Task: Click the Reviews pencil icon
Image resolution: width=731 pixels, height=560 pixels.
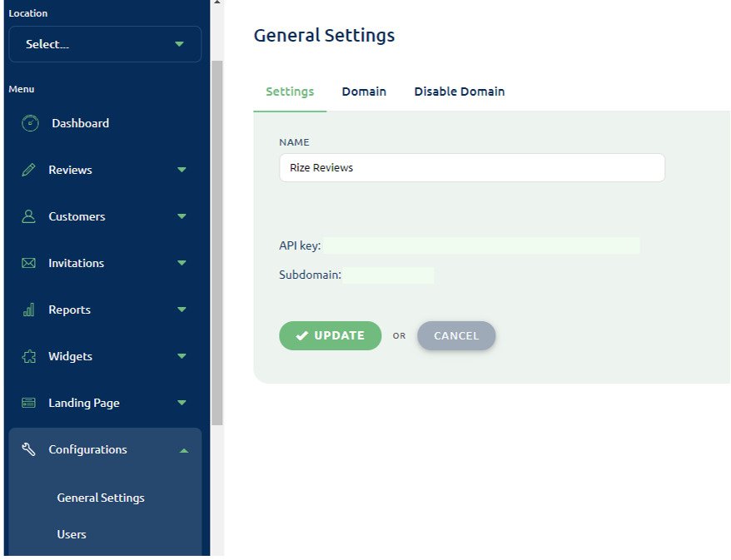Action: coord(28,170)
